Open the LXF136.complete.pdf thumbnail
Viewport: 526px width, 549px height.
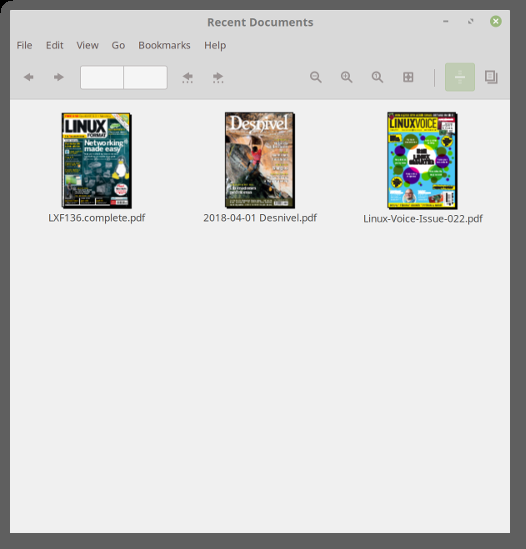point(97,160)
